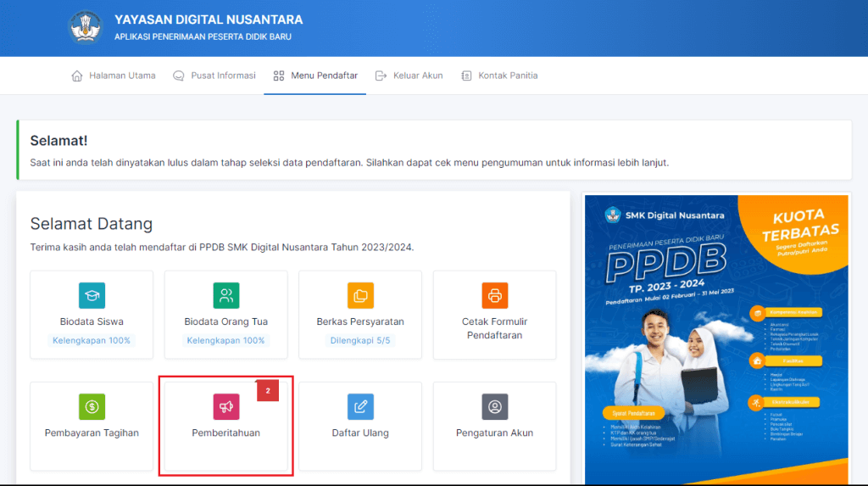This screenshot has width=868, height=486.
Task: Open the Kontak Panitia menu item
Action: (499, 75)
